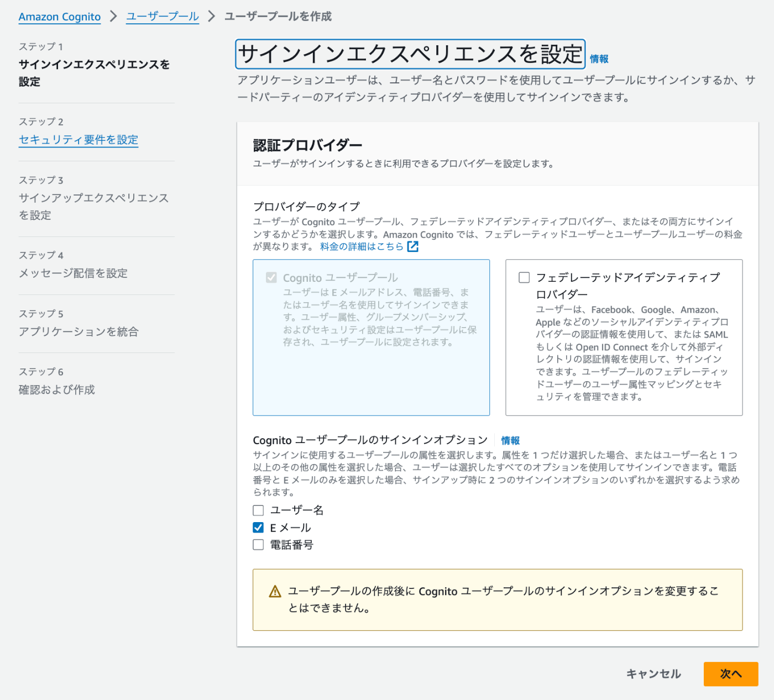Click the E メール option label text

tap(290, 528)
